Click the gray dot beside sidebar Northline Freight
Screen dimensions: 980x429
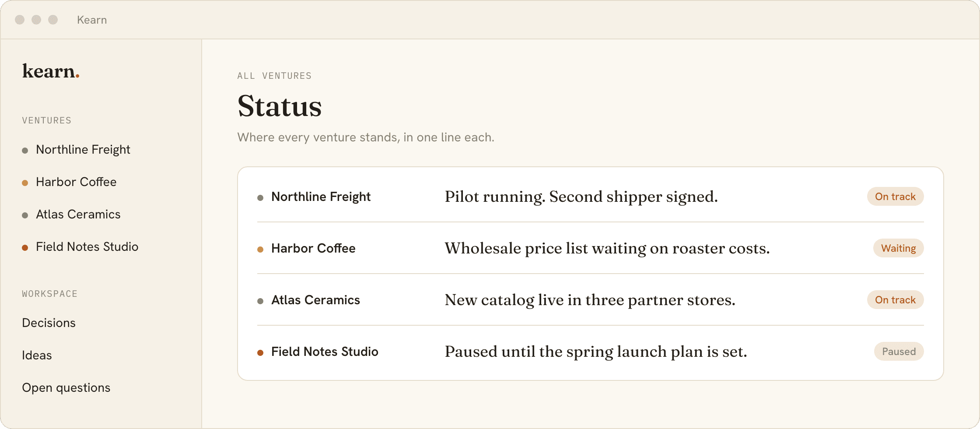[x=25, y=151]
